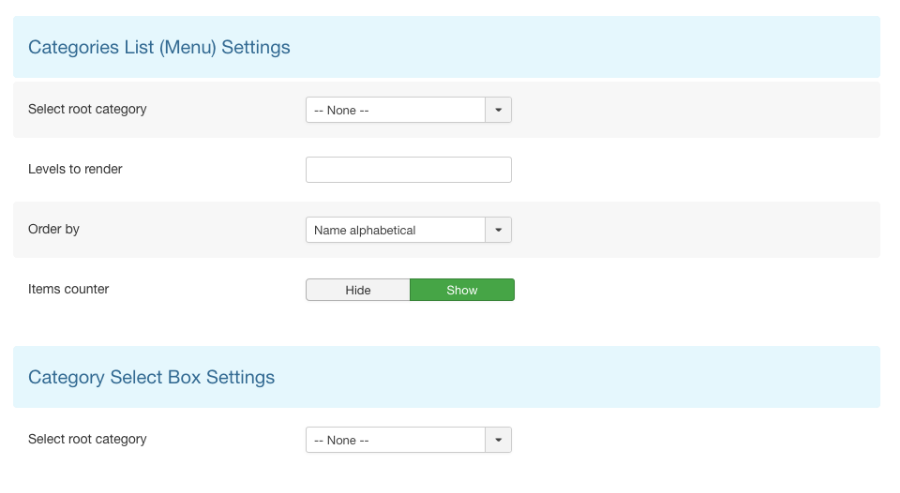Click the Categories List (Menu) Settings heading
The image size is (900, 493).
coord(159,47)
